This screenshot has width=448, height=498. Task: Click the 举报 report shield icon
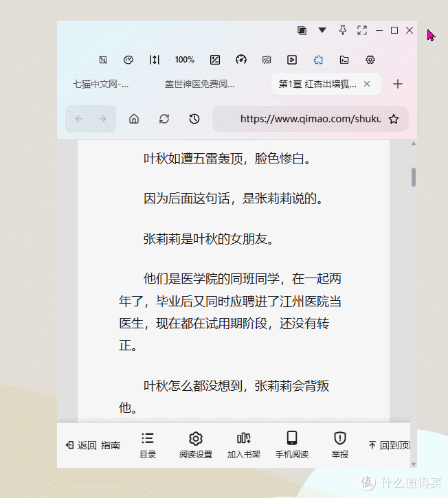click(340, 445)
